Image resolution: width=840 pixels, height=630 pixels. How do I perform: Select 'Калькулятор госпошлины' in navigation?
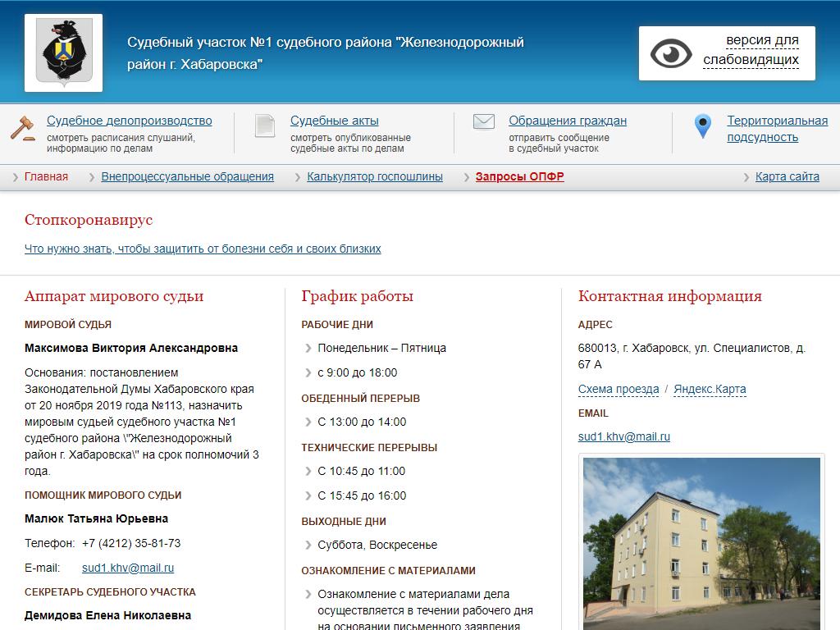(x=375, y=176)
